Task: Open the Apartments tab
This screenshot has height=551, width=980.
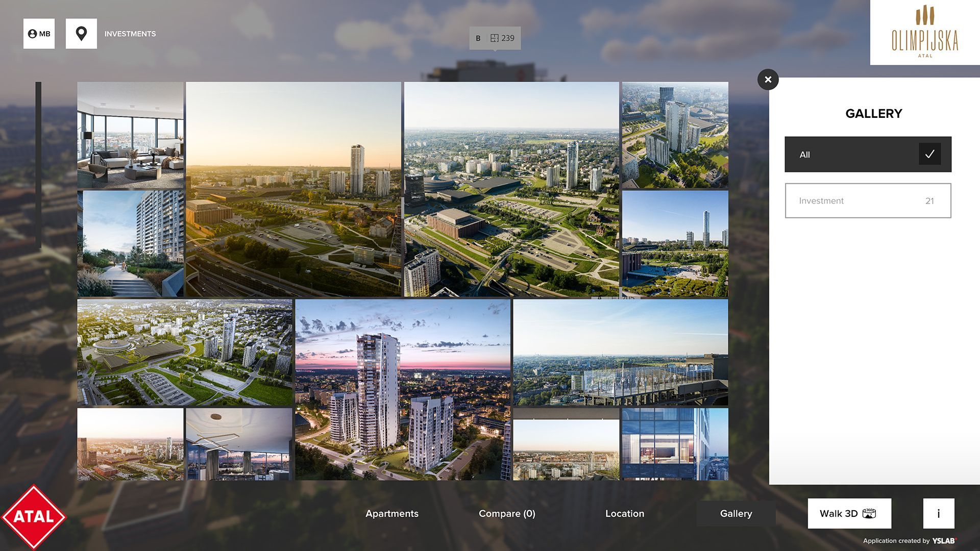Action: point(392,514)
